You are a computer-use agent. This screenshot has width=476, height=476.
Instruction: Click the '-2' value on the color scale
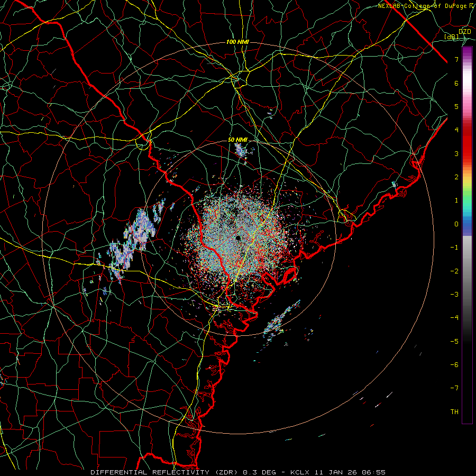[x=454, y=271]
